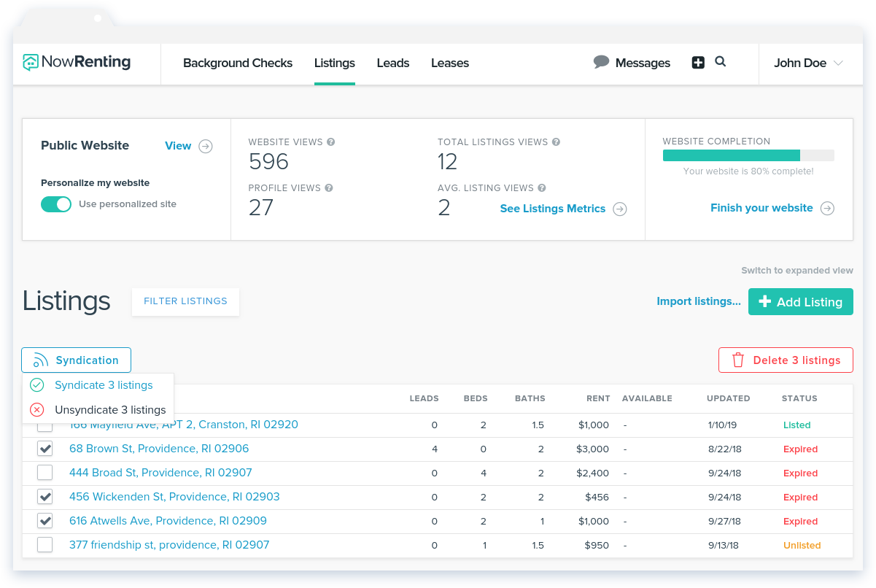This screenshot has width=876, height=588.
Task: Click the 8/22/18 updated date
Action: 724,449
